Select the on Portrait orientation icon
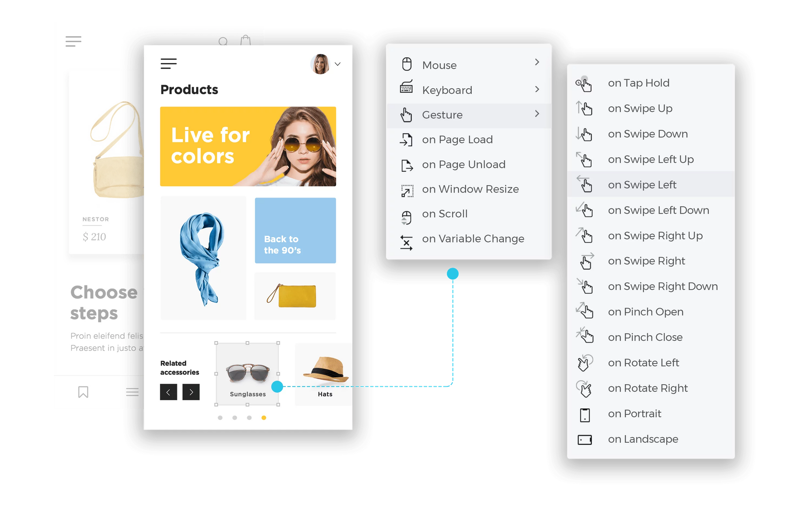This screenshot has height=509, width=812. click(x=585, y=414)
